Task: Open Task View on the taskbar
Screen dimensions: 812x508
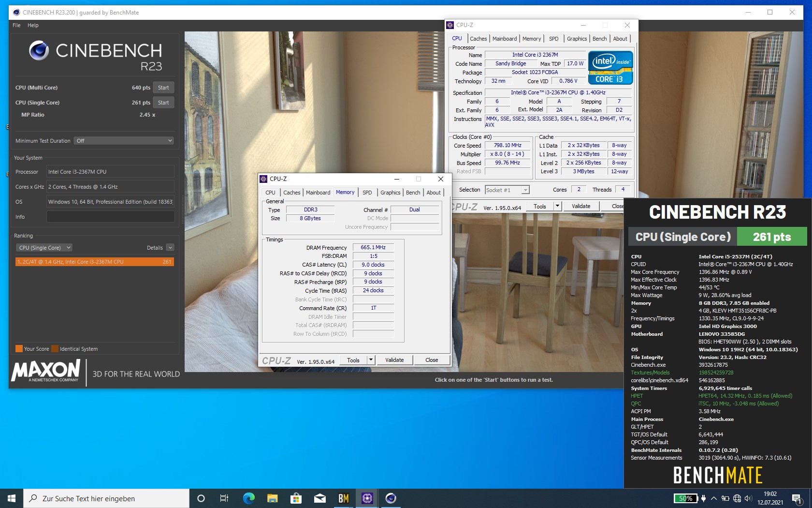Action: 224,498
